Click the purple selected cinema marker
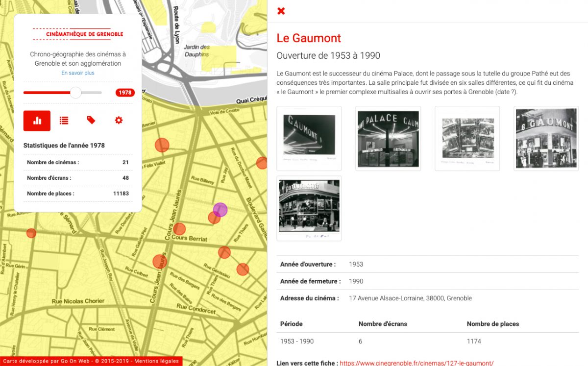588x366 pixels. pyautogui.click(x=220, y=209)
